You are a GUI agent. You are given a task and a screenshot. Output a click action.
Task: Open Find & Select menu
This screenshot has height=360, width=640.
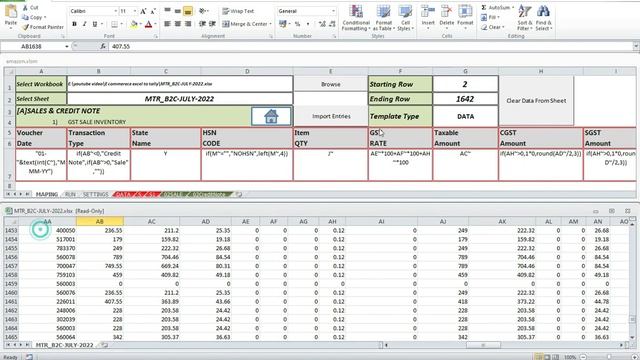pyautogui.click(x=544, y=18)
